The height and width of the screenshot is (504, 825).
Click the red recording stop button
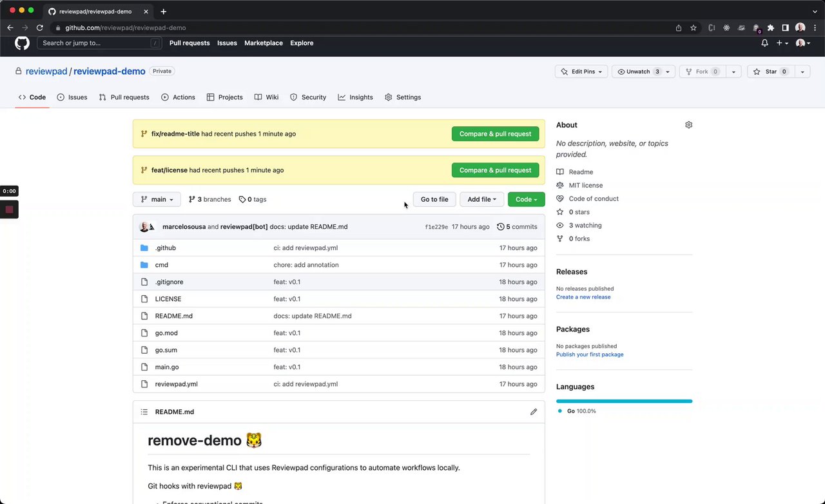[x=9, y=209]
